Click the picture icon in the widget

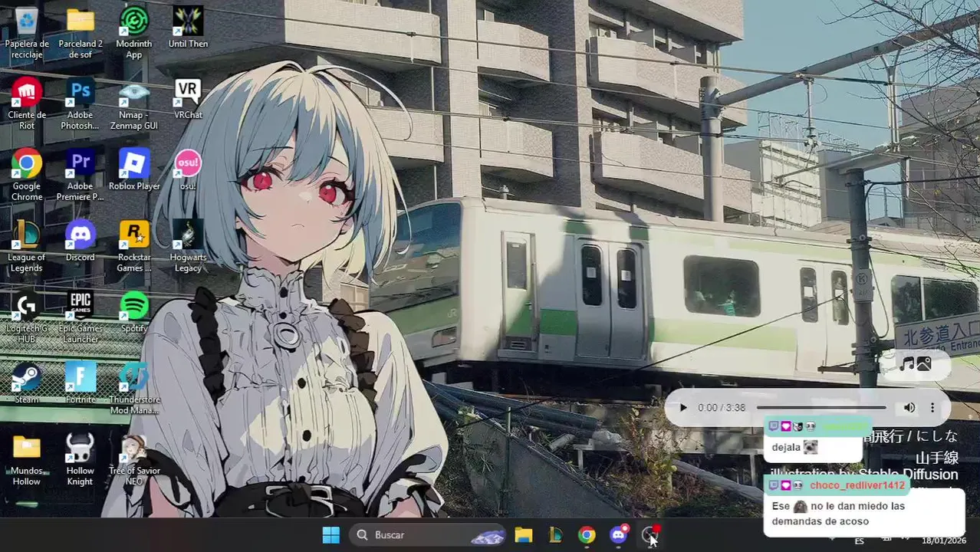point(924,363)
